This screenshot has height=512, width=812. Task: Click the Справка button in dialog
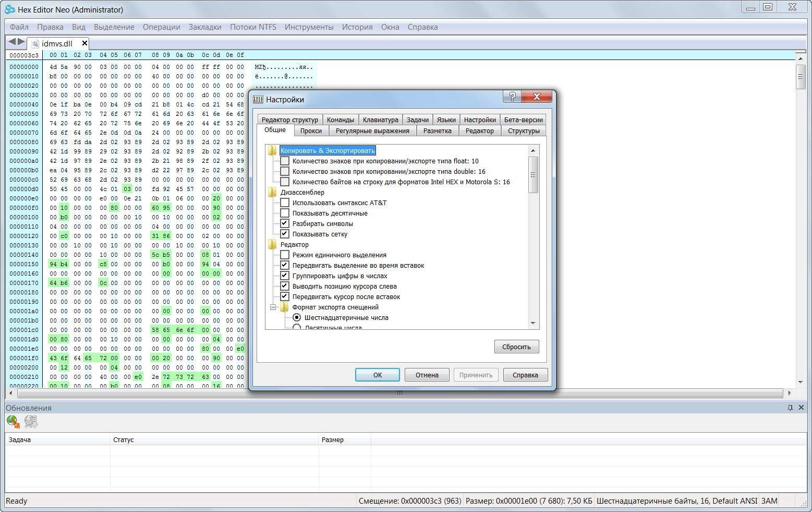(525, 375)
